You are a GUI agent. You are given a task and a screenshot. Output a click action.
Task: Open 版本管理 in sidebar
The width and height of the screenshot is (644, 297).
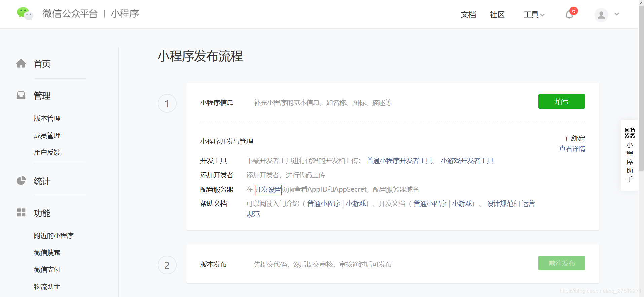click(x=47, y=118)
